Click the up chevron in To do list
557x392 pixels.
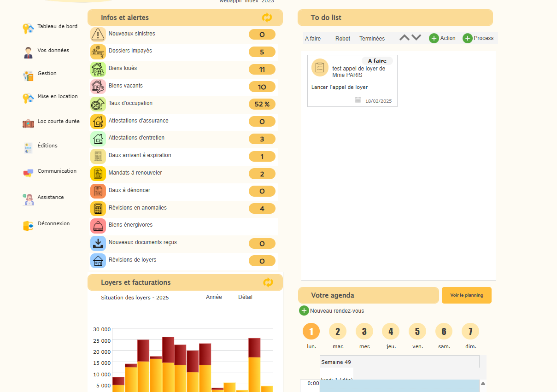point(404,38)
